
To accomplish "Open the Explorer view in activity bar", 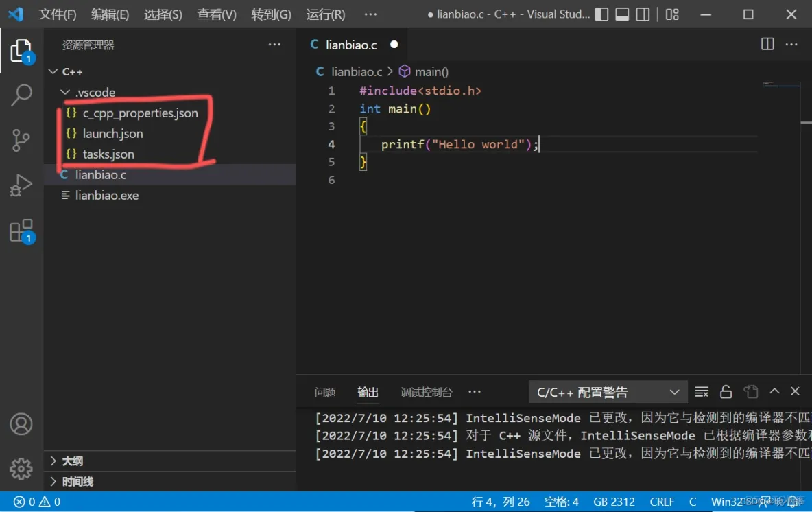I will click(21, 51).
